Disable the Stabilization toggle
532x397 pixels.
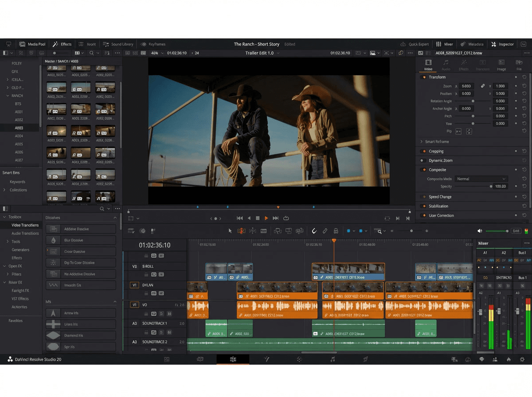pos(423,206)
